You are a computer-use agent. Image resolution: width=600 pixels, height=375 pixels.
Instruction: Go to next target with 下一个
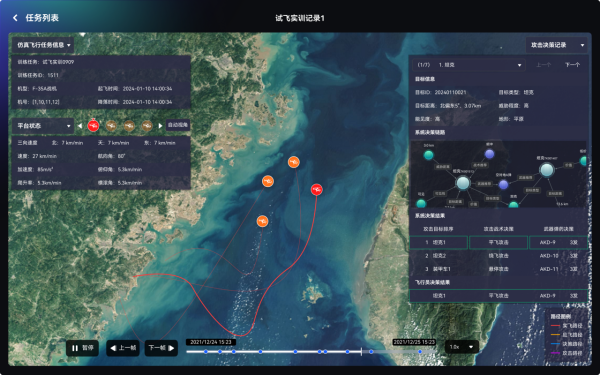coord(572,65)
